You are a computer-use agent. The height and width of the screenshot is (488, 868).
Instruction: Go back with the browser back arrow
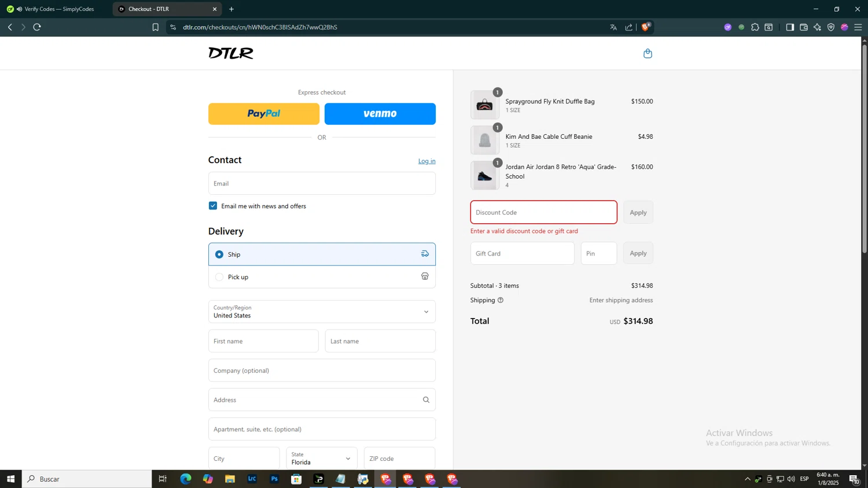[x=10, y=27]
